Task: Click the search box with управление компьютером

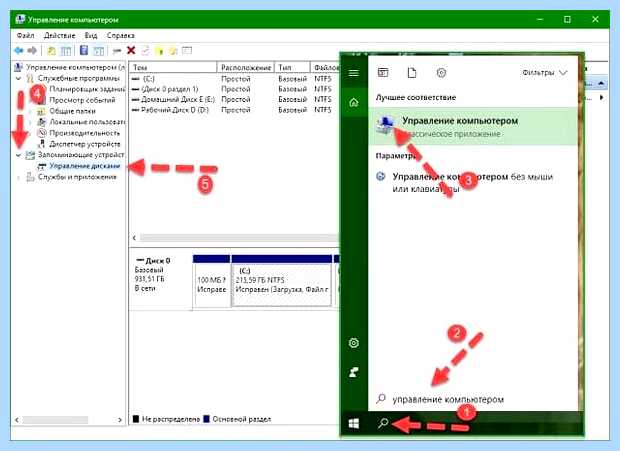Action: [473, 399]
